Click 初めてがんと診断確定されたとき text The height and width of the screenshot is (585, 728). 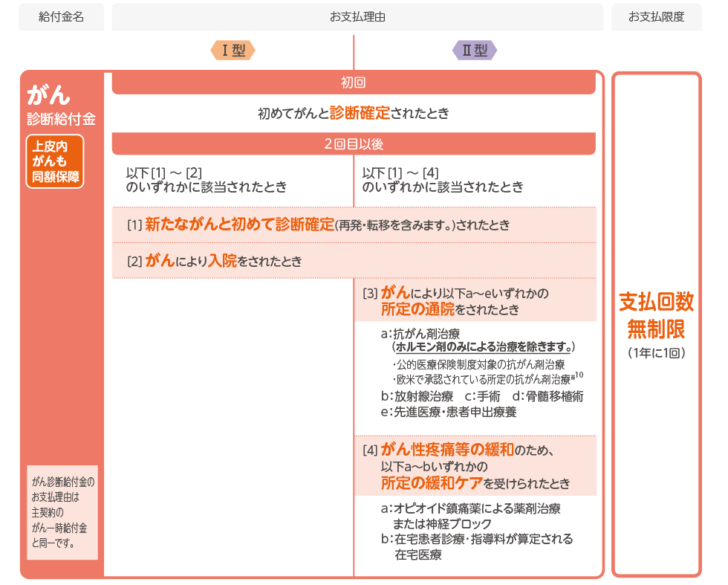(354, 113)
